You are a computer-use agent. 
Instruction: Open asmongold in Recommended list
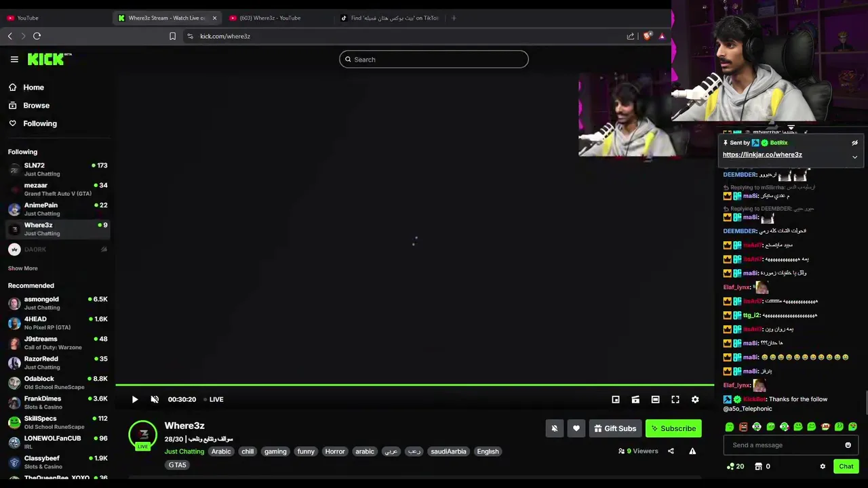[x=58, y=303]
